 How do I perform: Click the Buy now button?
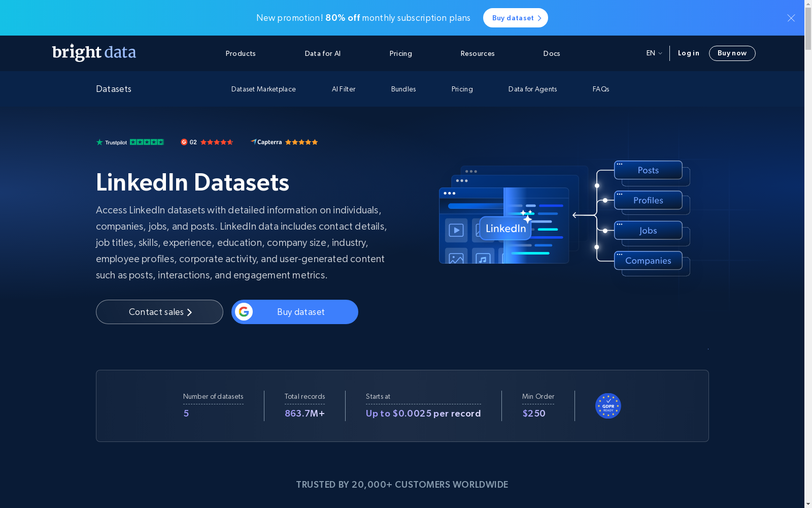tap(732, 53)
